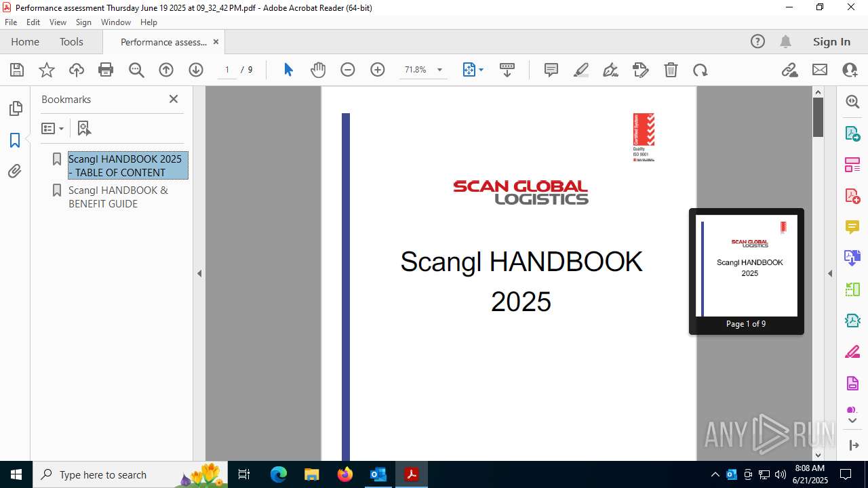Open Microsoft Edge from the taskbar
Screen dimensions: 868x488
[279, 474]
